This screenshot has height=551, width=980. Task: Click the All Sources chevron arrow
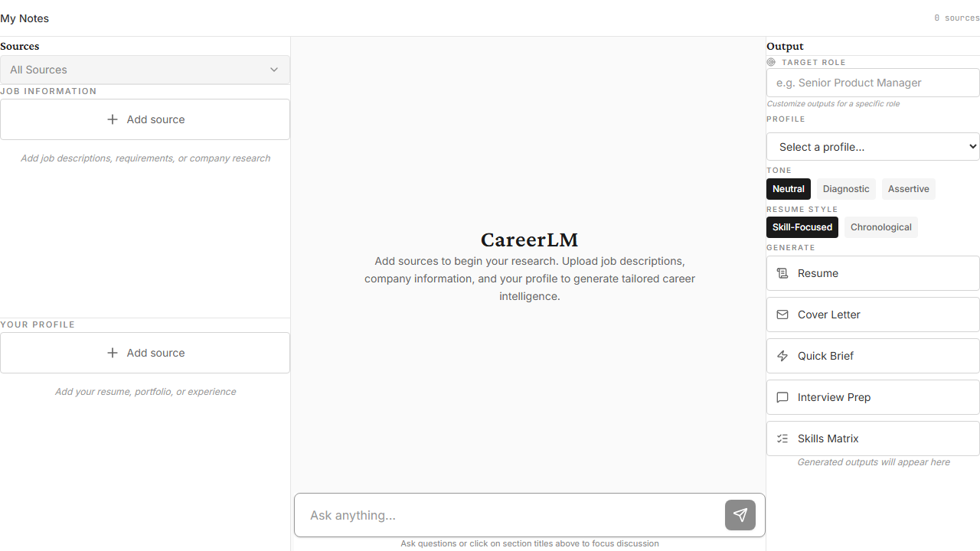point(274,70)
